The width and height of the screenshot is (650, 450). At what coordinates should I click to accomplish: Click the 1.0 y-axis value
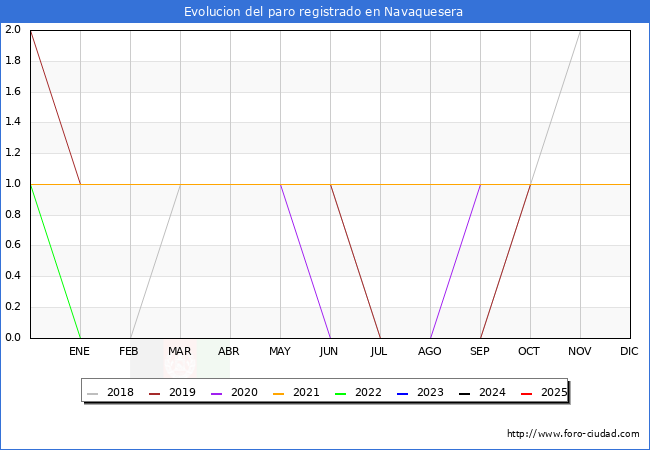coord(13,184)
